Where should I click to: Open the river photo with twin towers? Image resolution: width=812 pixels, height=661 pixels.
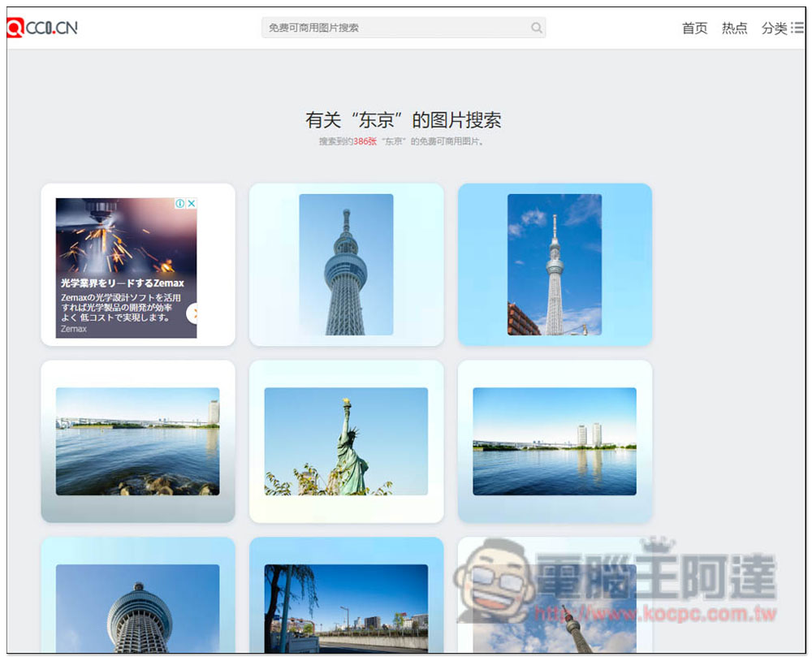[x=555, y=442]
